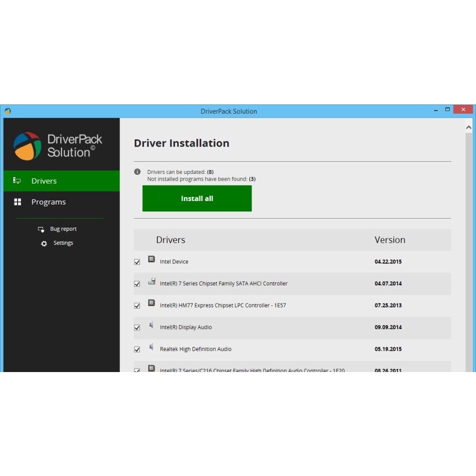Click the Bug report icon
This screenshot has width=476, height=476.
(41, 229)
